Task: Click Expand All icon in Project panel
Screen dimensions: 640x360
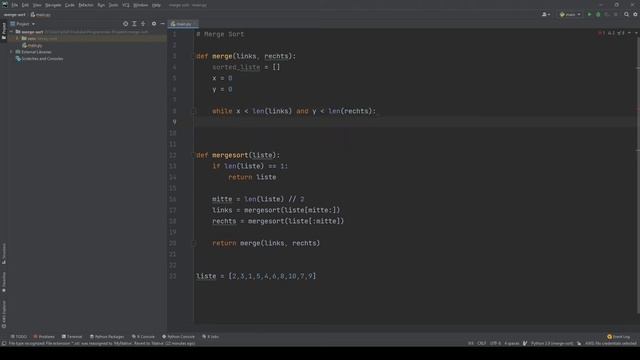Action: pyautogui.click(x=134, y=24)
